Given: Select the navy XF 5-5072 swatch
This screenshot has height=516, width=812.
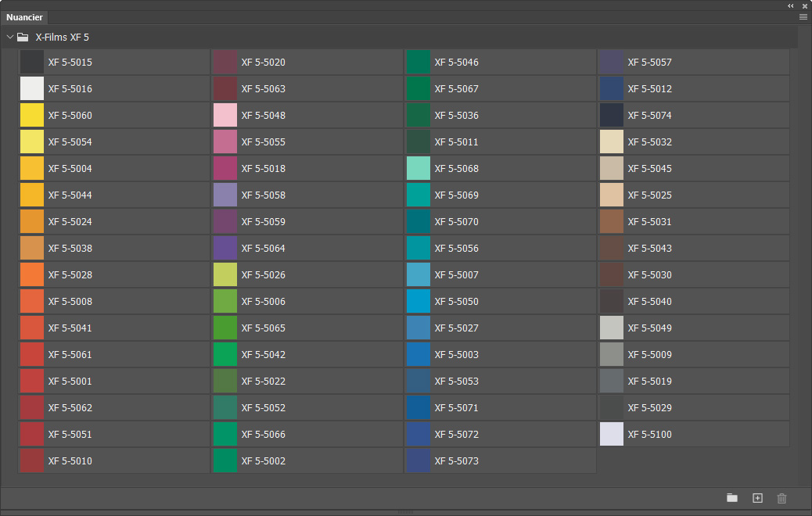Looking at the screenshot, I should tap(419, 434).
